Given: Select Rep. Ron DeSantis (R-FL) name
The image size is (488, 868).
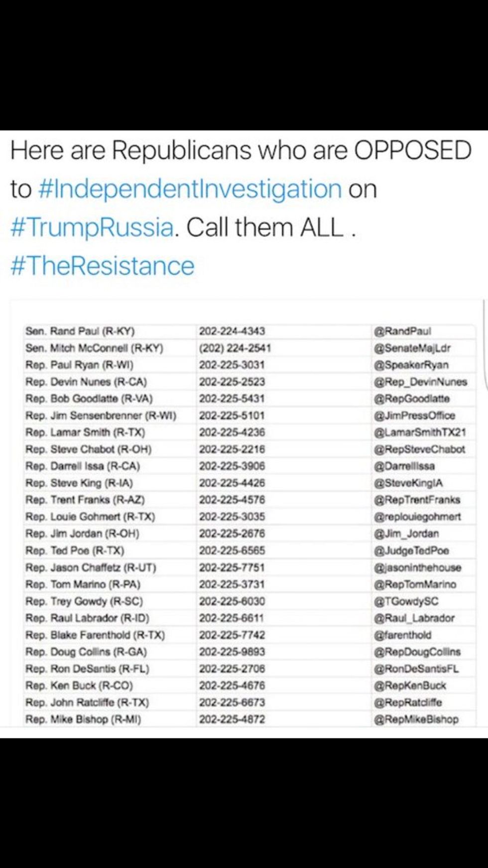Looking at the screenshot, I should coord(87,669).
